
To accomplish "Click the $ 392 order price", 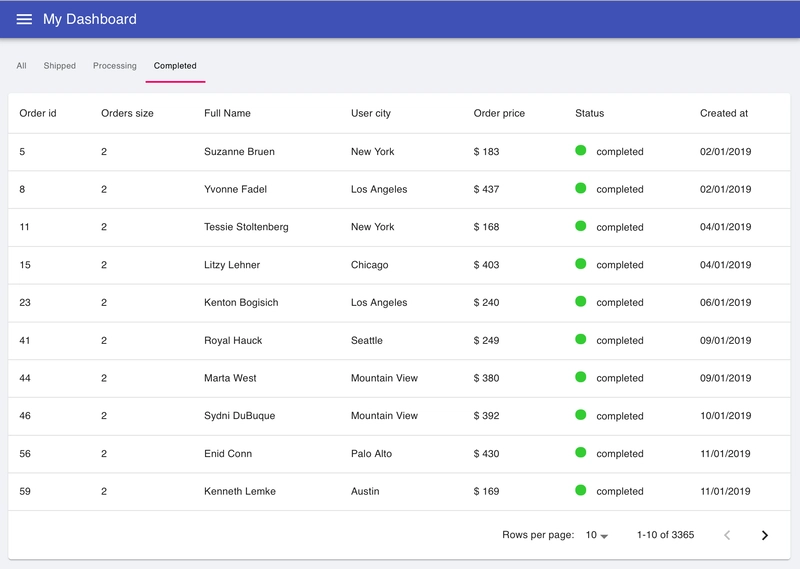I will point(486,416).
